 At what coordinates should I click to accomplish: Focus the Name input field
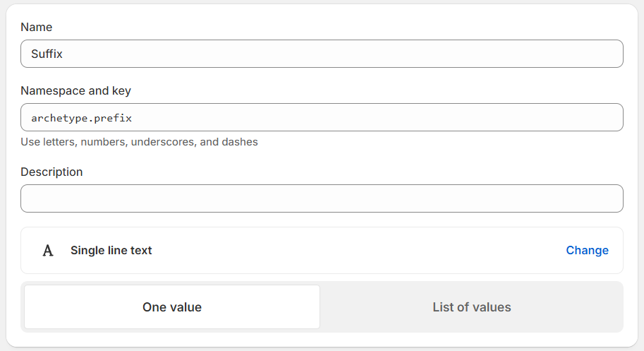pos(322,54)
